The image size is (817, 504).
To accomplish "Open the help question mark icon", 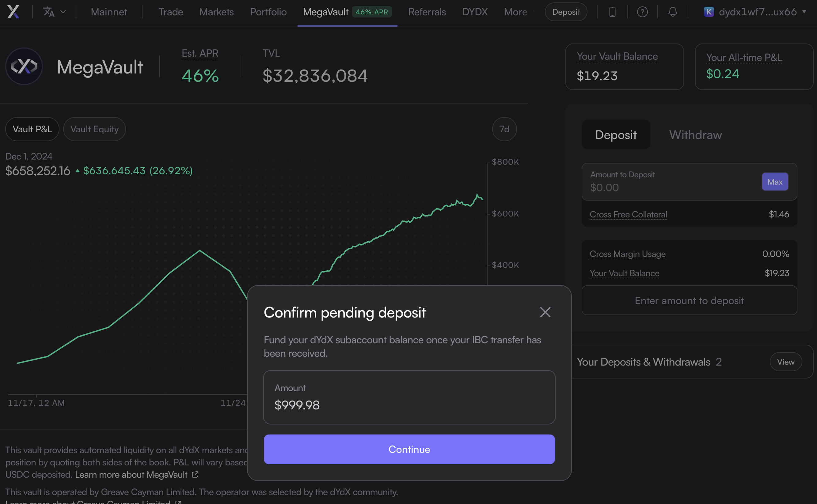I will click(642, 12).
